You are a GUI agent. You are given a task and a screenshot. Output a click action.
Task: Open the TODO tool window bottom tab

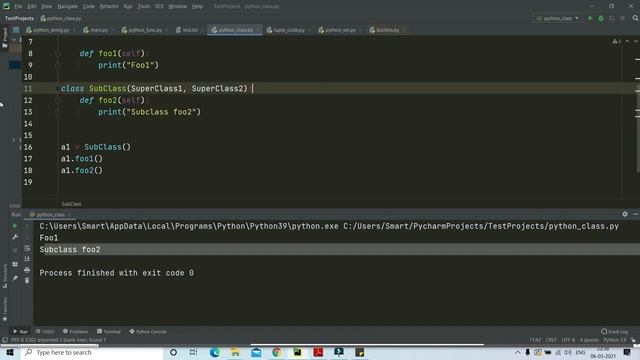45,331
